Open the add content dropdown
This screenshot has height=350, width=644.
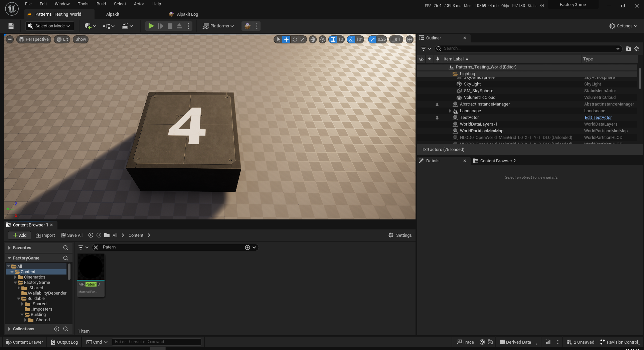pyautogui.click(x=90, y=26)
